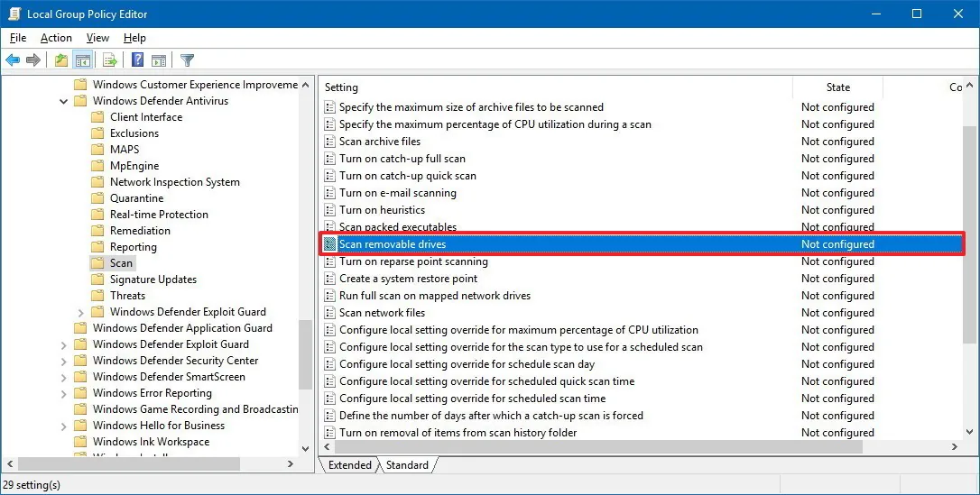Click the Up one level folder icon
The width and height of the screenshot is (980, 495).
60,60
